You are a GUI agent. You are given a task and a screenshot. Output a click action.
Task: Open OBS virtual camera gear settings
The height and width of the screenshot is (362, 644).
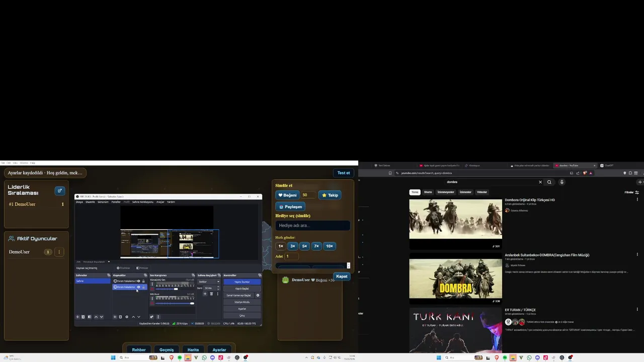pos(258,295)
